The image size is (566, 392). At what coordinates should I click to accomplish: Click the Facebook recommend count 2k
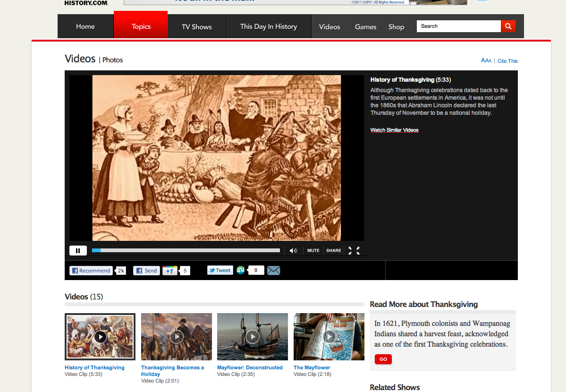[x=121, y=271]
